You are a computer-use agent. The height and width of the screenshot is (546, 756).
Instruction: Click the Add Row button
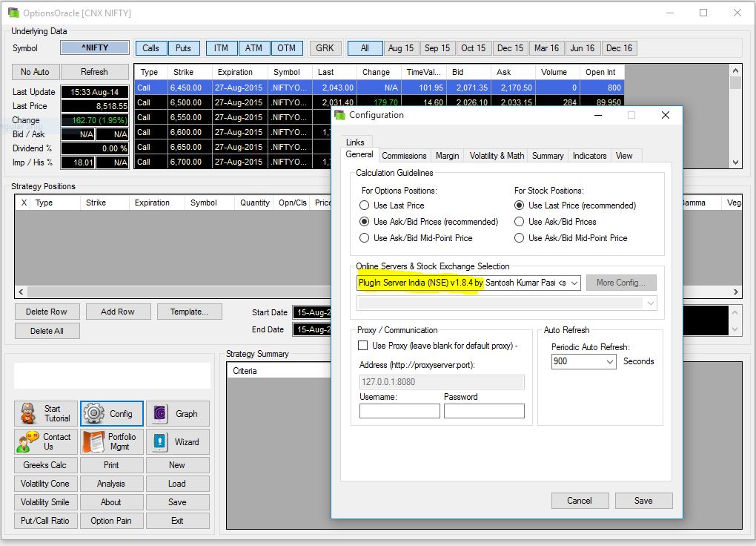(x=118, y=312)
